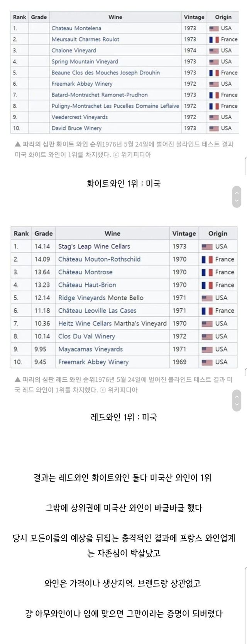The width and height of the screenshot is (247, 644).
Task: Click the France flag in the Château Haut-Brion row
Action: [x=207, y=285]
